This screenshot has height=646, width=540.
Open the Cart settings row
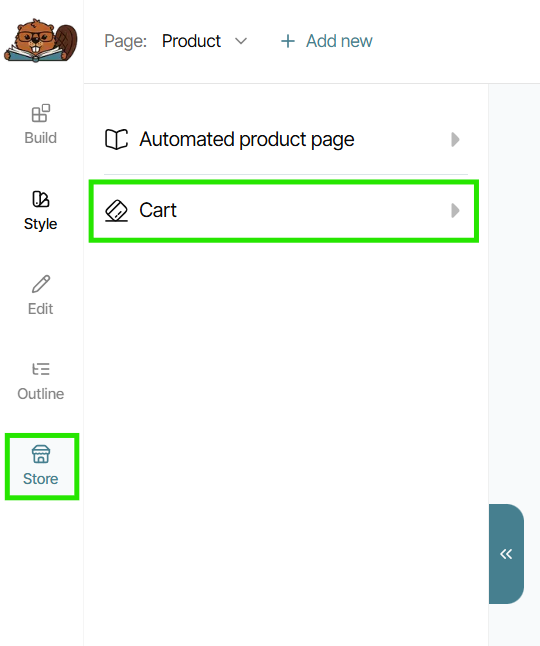284,211
